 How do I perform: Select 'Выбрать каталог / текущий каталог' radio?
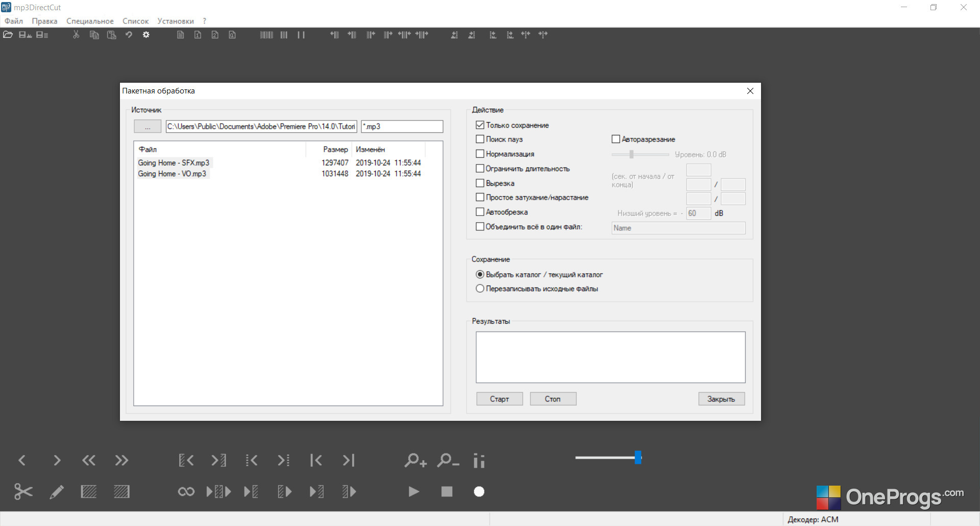[x=480, y=274]
